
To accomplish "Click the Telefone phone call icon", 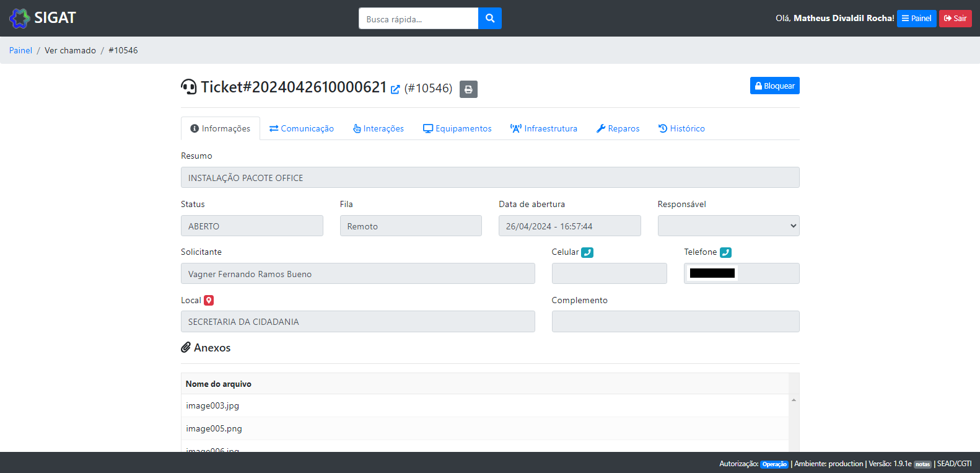I will [x=725, y=252].
